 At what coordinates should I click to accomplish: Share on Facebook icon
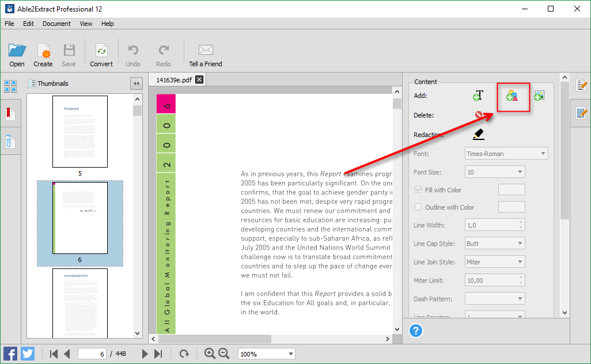click(10, 354)
